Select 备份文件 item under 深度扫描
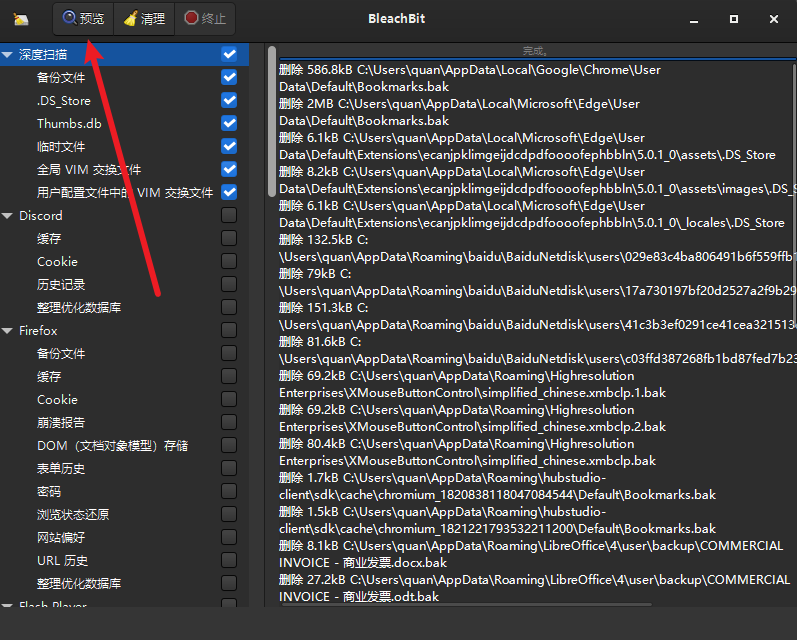 pyautogui.click(x=61, y=77)
